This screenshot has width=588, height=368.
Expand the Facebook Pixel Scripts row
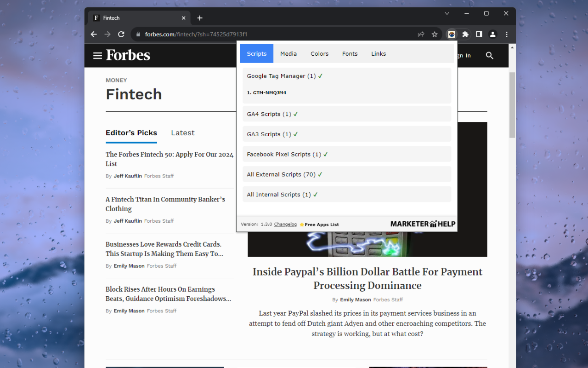point(346,155)
